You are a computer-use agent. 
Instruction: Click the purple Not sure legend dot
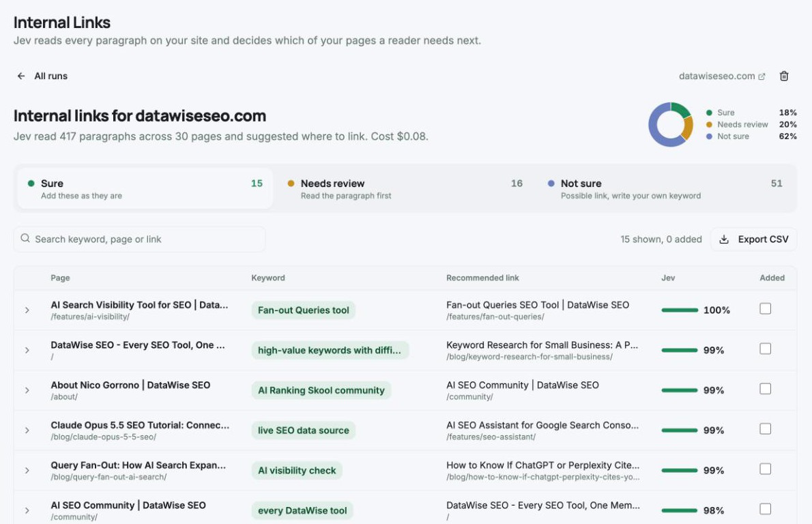pos(709,136)
